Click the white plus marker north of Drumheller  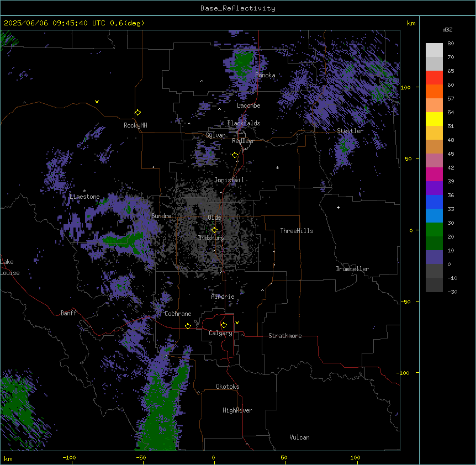pos(338,207)
